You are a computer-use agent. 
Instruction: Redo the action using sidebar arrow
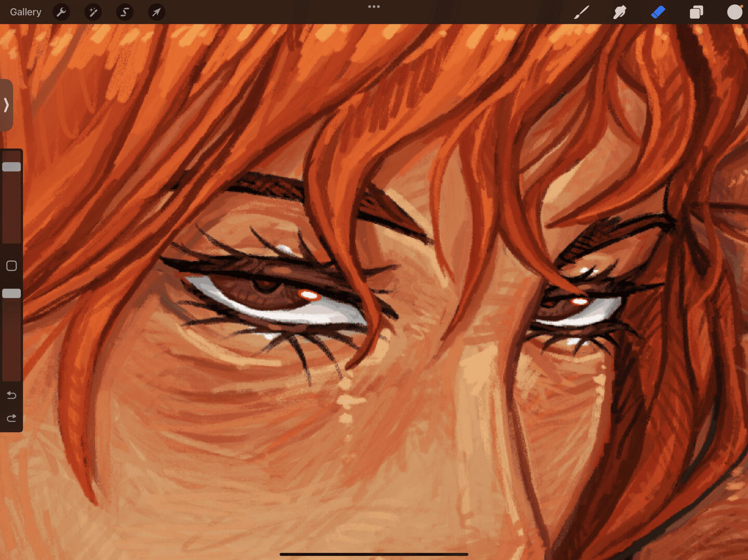coord(11,418)
